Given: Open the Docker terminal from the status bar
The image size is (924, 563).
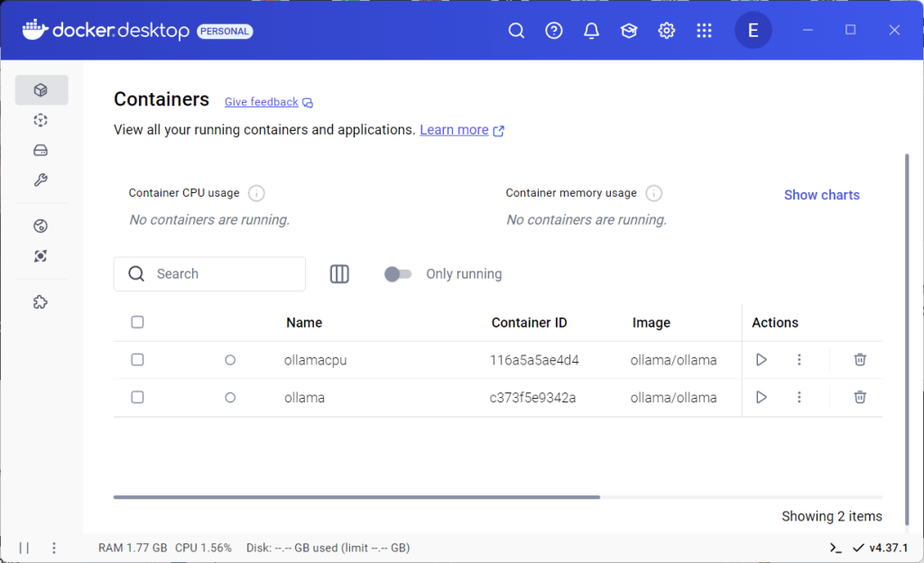Looking at the screenshot, I should (x=834, y=547).
